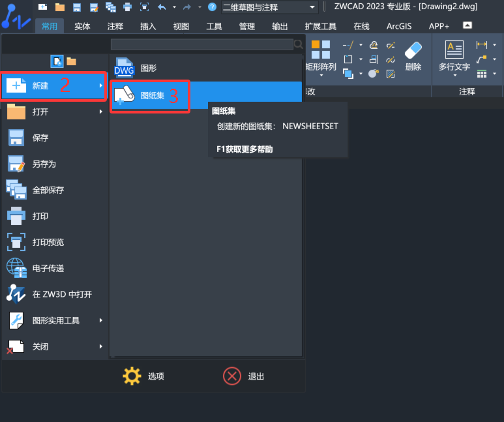504x422 pixels.
Task: Show recent documents icon in application menu
Action: pos(57,61)
